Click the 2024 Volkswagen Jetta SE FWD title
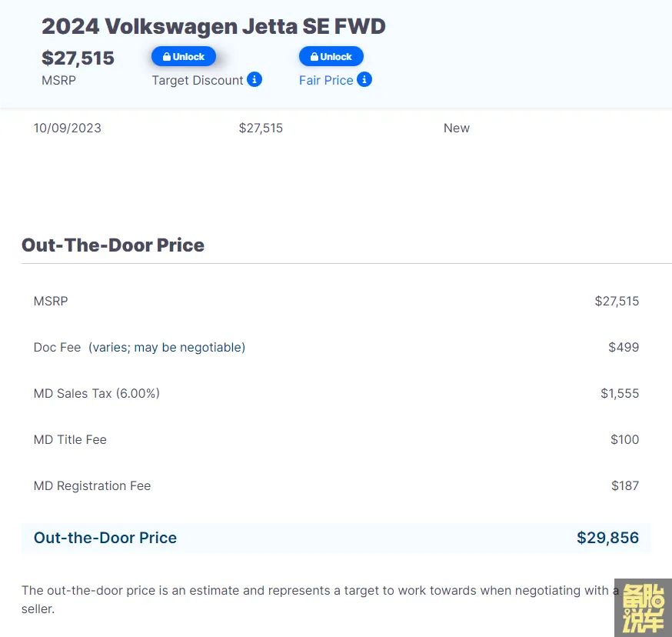Viewport: 672px width, 637px height. pyautogui.click(x=214, y=26)
